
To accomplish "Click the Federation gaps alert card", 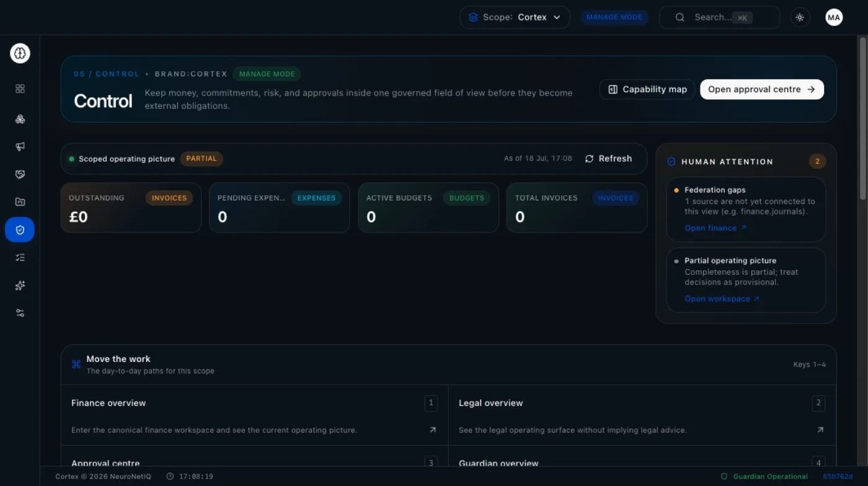I will pyautogui.click(x=746, y=210).
